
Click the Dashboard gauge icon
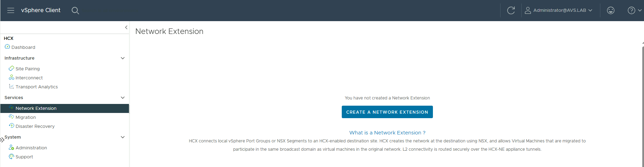pyautogui.click(x=7, y=46)
